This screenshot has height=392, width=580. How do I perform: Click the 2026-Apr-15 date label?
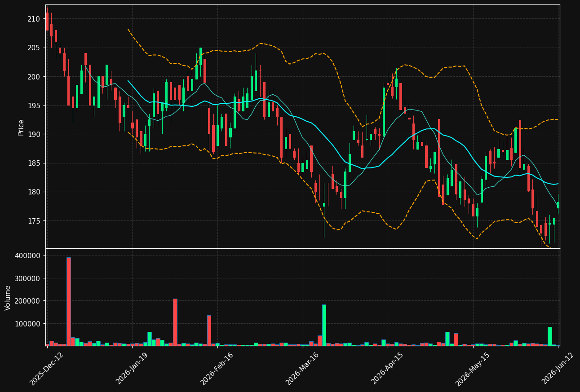(387, 369)
